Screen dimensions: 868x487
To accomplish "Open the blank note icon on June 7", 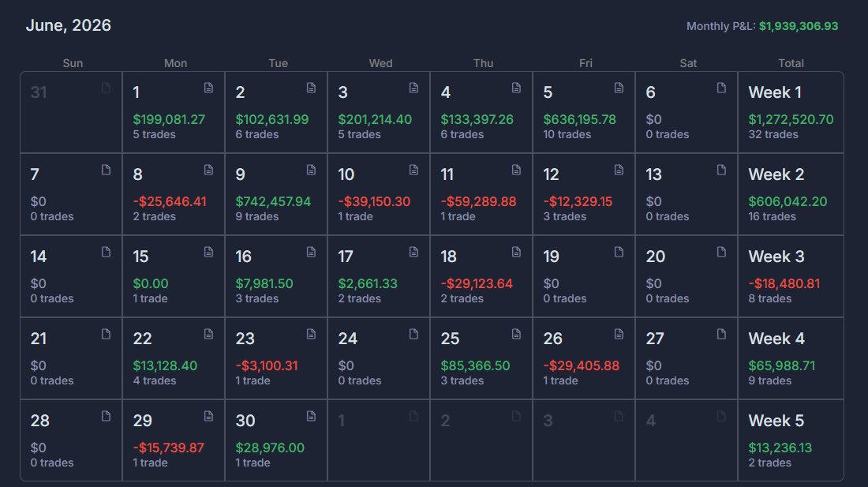I will coord(106,170).
